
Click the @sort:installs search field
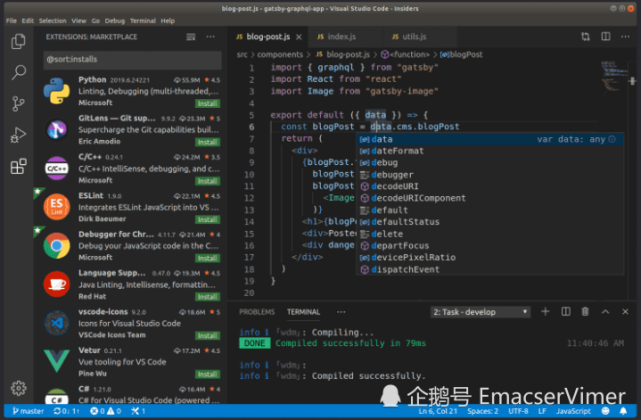[132, 60]
